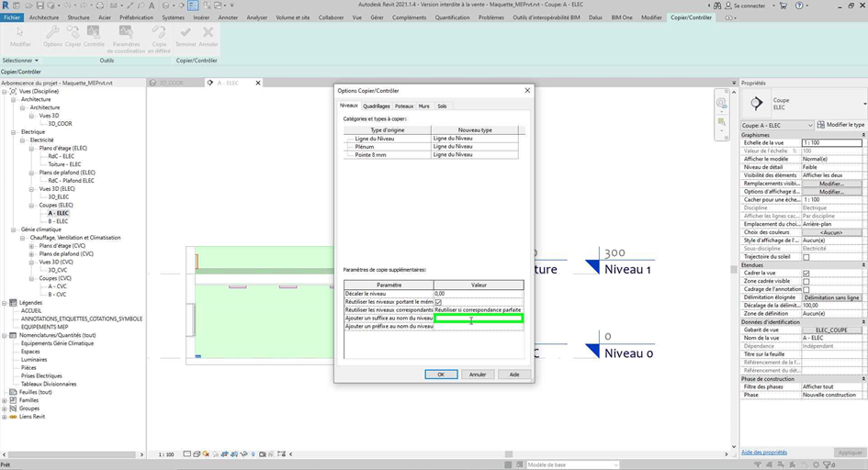Click the visual style icon in view control bar
868x470 pixels.
click(x=197, y=454)
